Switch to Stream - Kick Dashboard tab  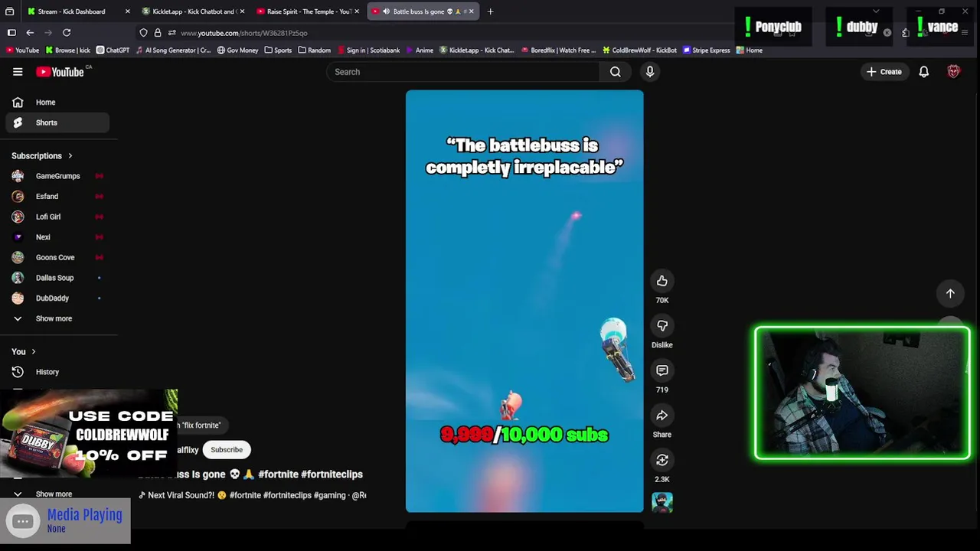click(77, 11)
